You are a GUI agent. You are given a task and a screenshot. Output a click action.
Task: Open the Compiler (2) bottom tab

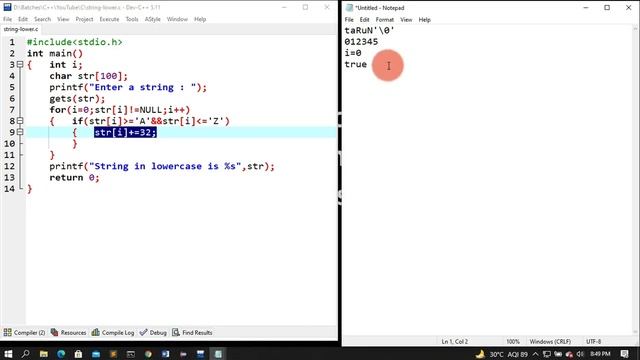click(x=24, y=333)
